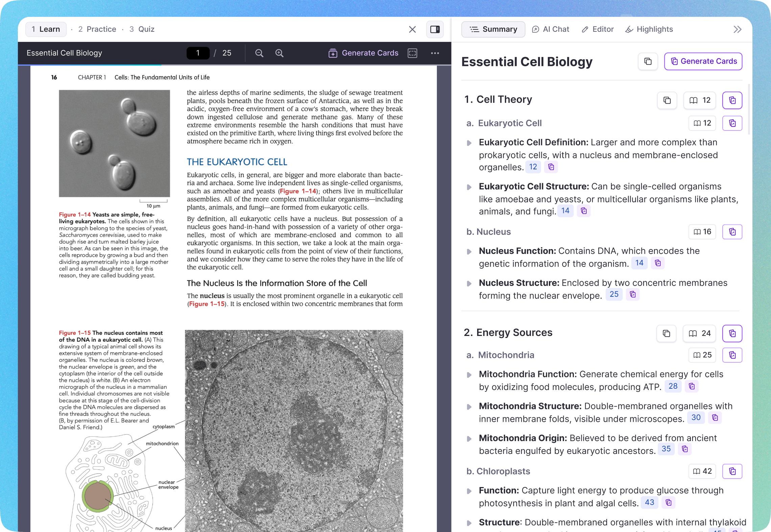Expand the Nucleus Function detail

(469, 251)
